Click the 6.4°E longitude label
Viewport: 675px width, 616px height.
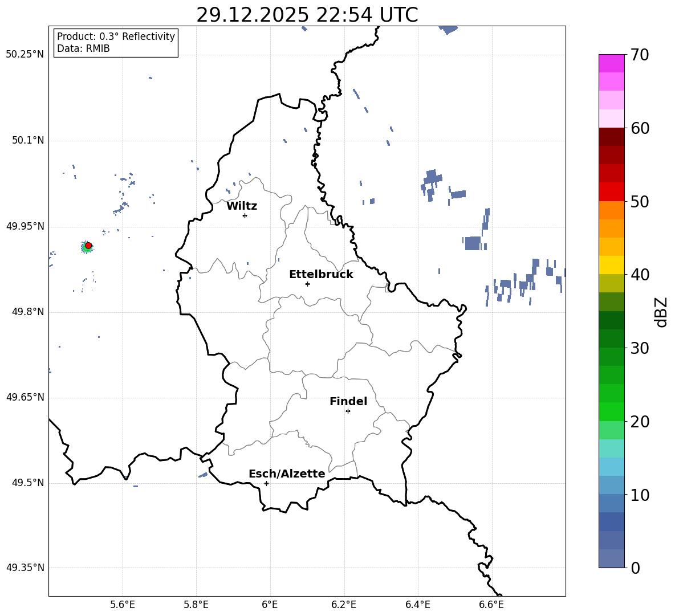tap(417, 605)
